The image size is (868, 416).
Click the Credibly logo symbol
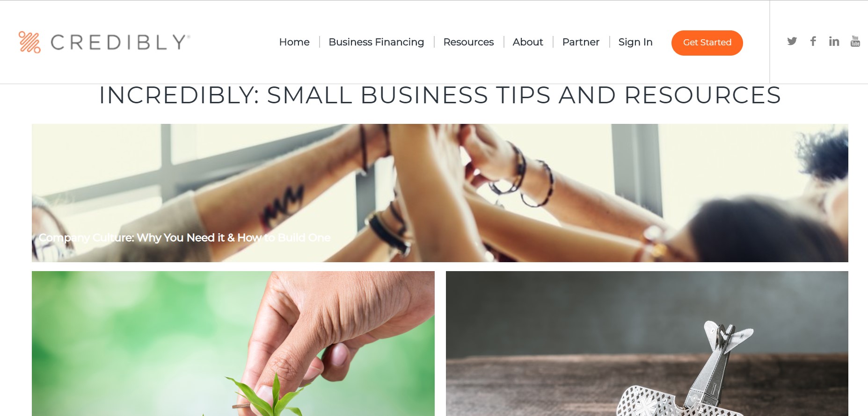click(x=29, y=42)
